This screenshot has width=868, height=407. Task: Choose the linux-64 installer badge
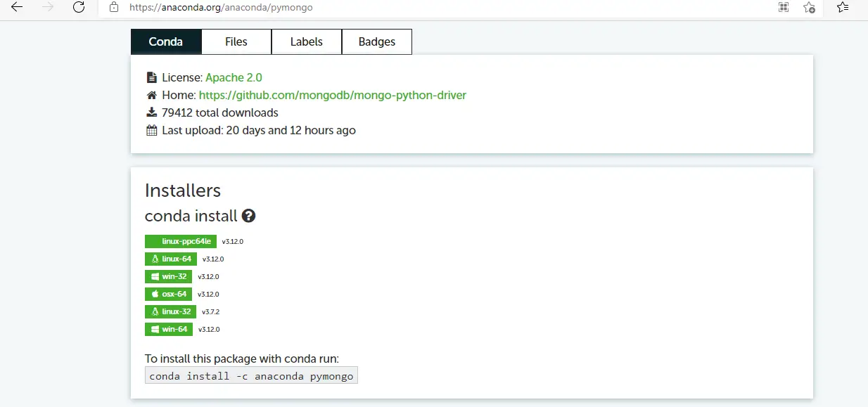point(171,259)
